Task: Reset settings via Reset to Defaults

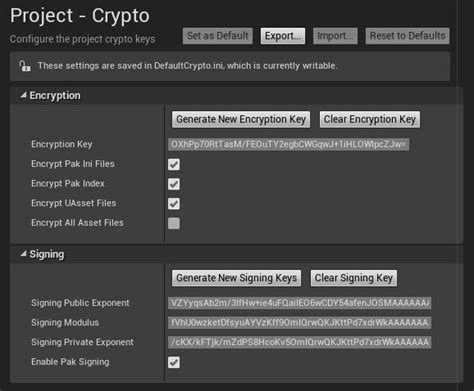Action: pyautogui.click(x=407, y=36)
